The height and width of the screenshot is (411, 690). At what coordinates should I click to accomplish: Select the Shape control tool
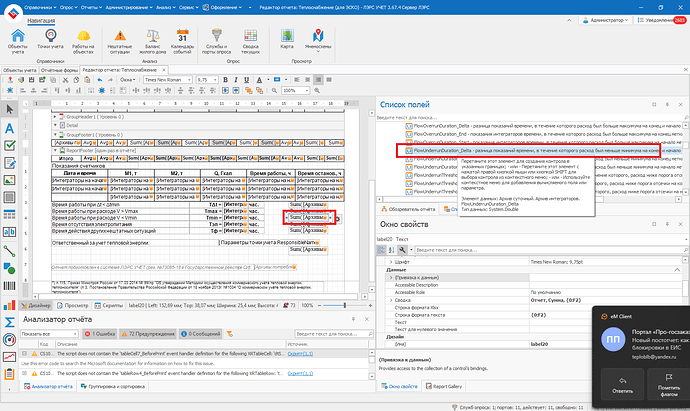pyautogui.click(x=9, y=268)
